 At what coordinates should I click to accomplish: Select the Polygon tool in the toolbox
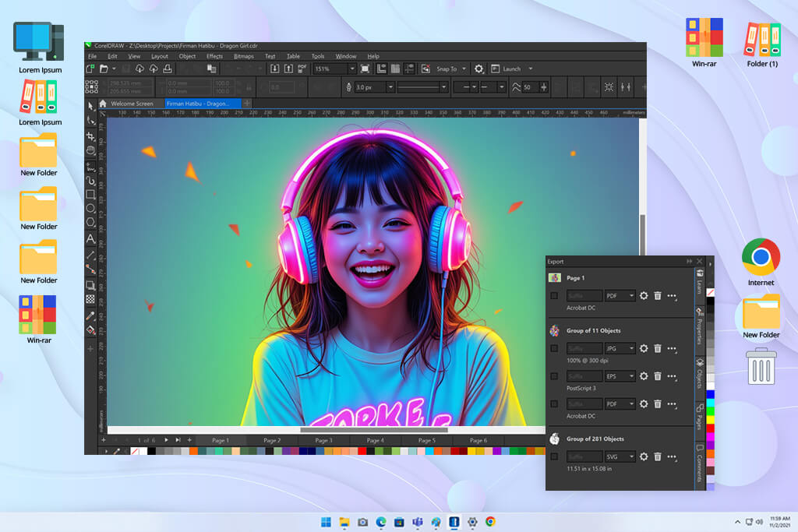click(x=91, y=222)
